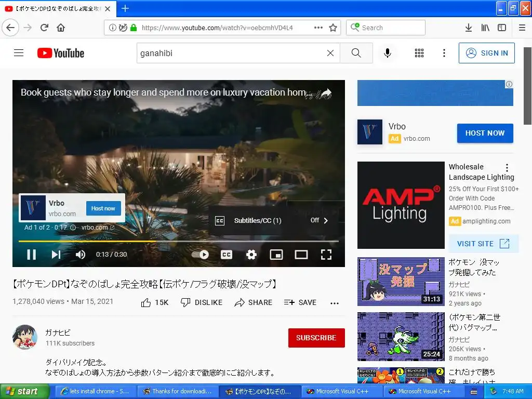Open the browser home page
This screenshot has height=399, width=532.
(61, 28)
